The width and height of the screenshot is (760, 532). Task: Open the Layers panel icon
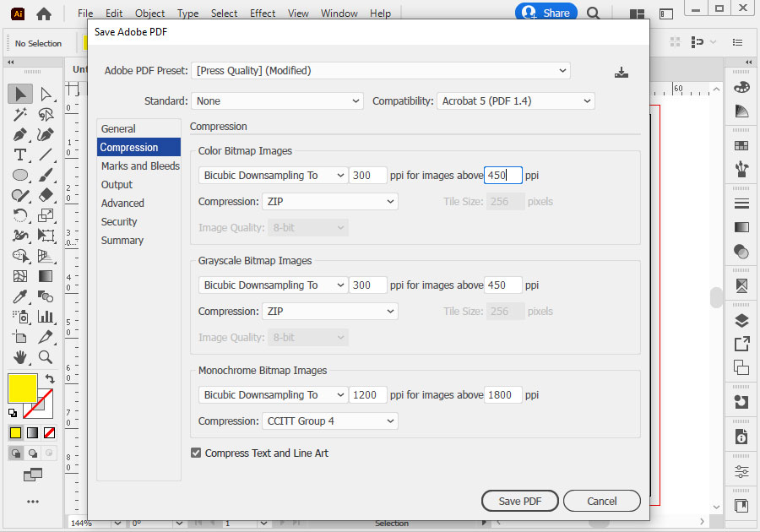click(741, 320)
